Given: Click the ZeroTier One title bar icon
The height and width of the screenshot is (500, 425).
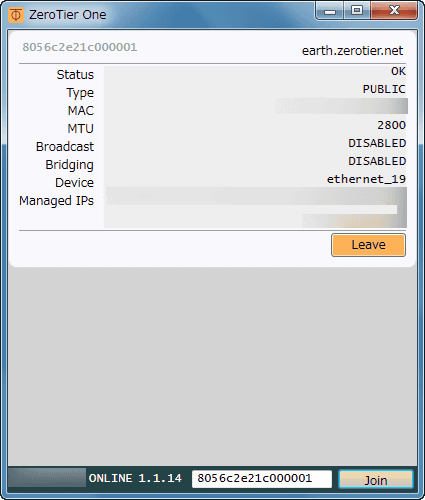Looking at the screenshot, I should tap(16, 15).
